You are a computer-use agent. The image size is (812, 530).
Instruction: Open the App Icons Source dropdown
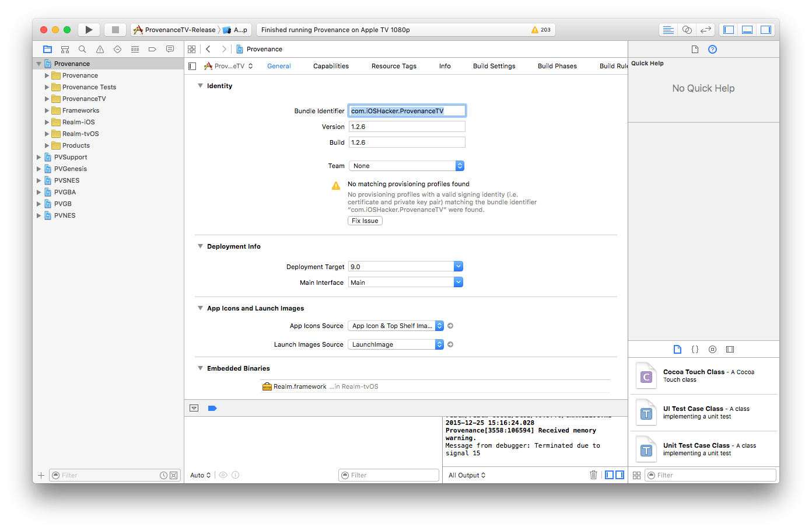coord(396,326)
